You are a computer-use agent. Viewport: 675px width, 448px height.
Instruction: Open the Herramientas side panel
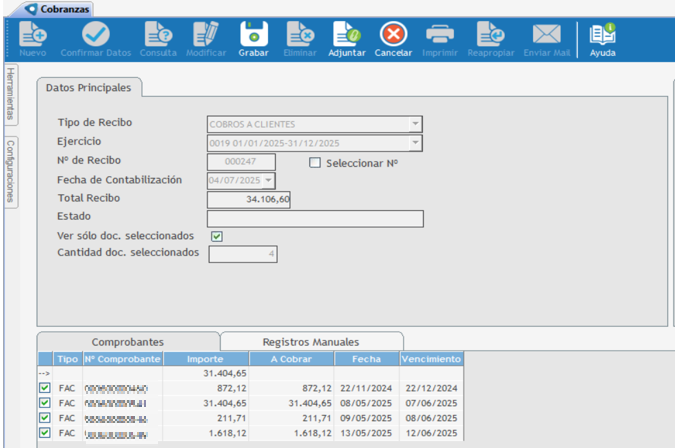[x=10, y=93]
